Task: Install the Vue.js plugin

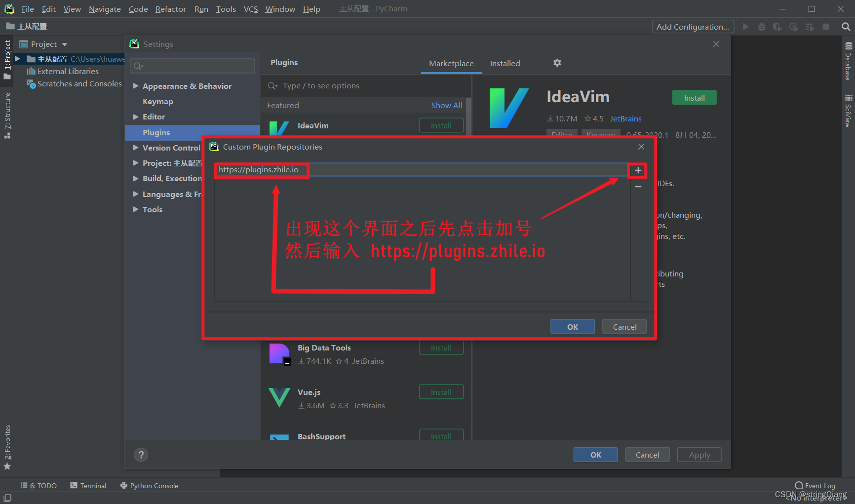Action: (x=441, y=392)
